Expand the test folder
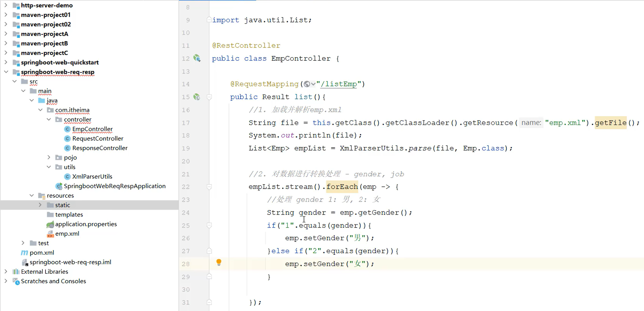 click(23, 243)
